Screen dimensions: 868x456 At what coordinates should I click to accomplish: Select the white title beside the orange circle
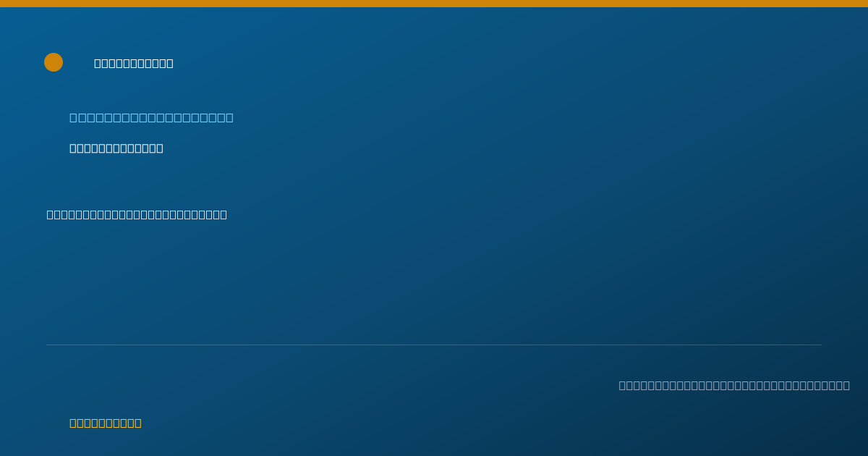(x=134, y=63)
